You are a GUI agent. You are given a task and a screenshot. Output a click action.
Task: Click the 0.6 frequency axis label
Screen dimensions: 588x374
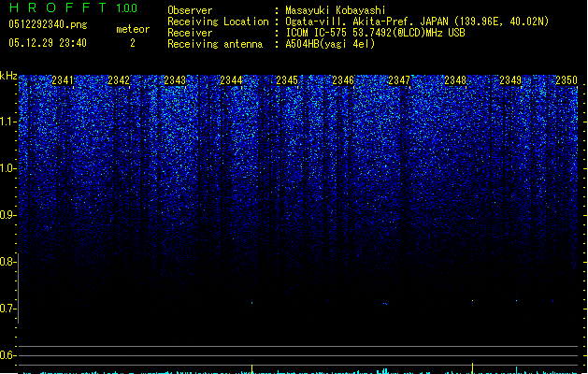7,355
